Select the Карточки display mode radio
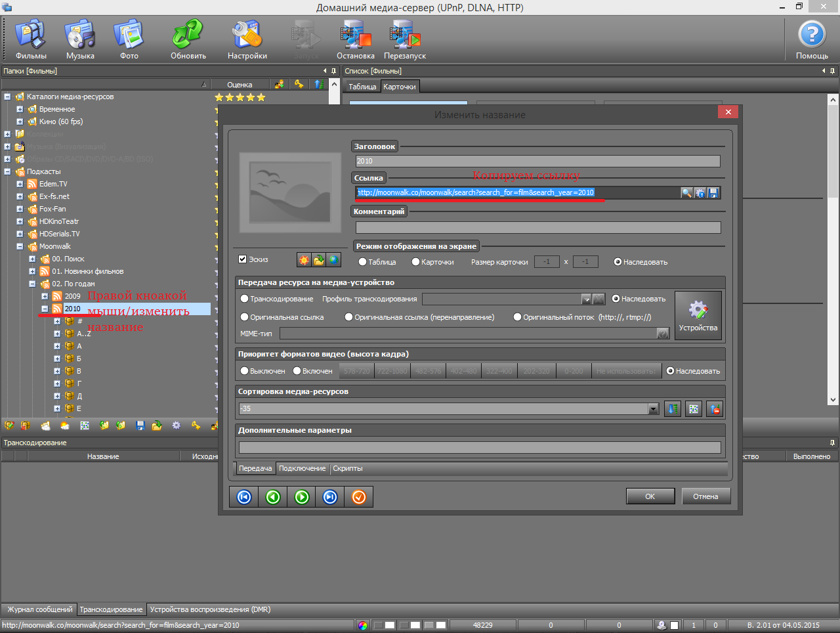The image size is (840, 633). 415,262
